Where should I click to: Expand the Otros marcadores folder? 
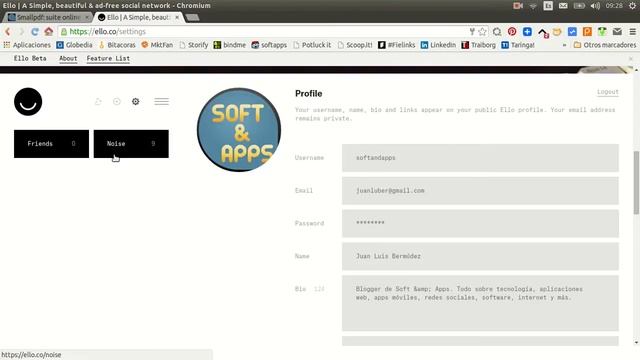(604, 45)
